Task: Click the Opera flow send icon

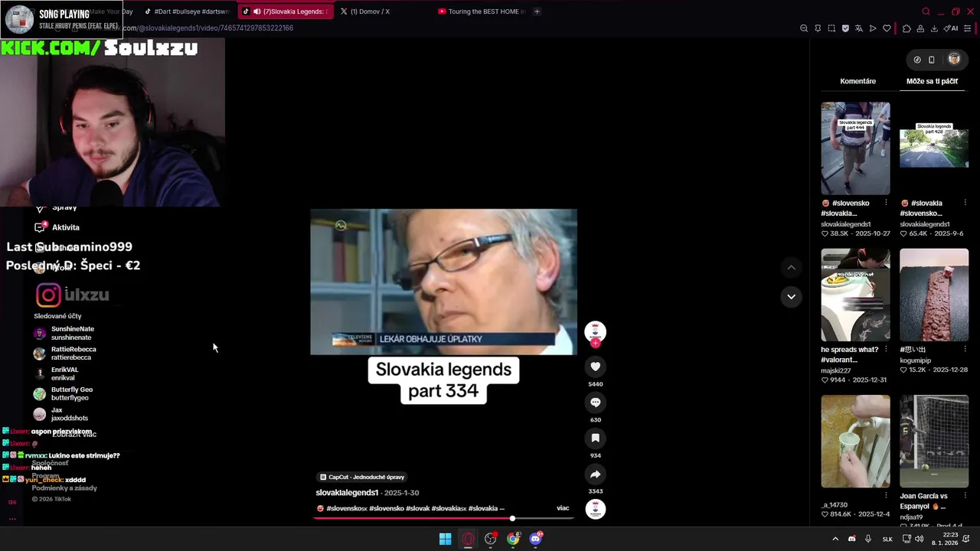Action: tap(873, 28)
